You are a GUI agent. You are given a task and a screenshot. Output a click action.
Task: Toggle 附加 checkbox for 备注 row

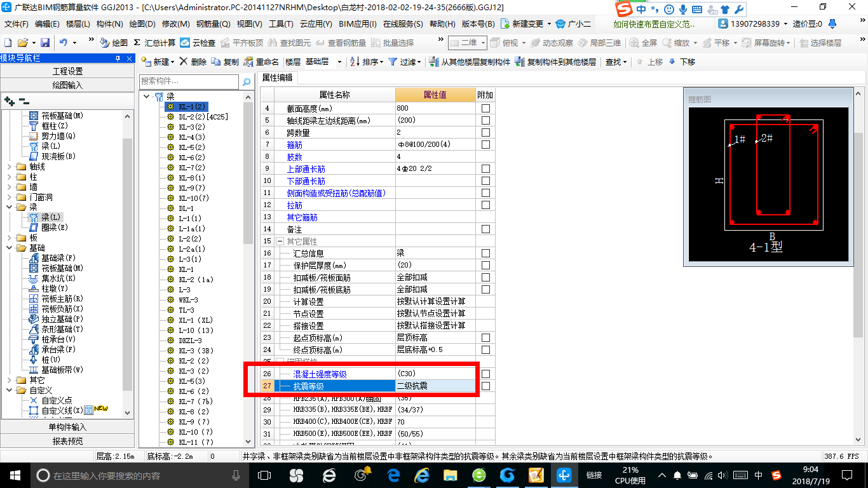pyautogui.click(x=485, y=229)
